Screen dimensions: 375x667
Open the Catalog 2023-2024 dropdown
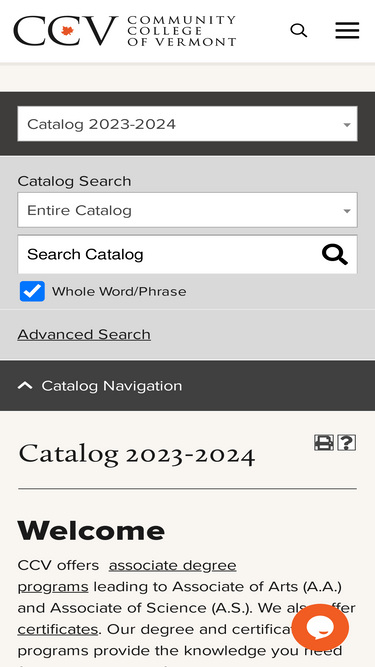point(188,124)
